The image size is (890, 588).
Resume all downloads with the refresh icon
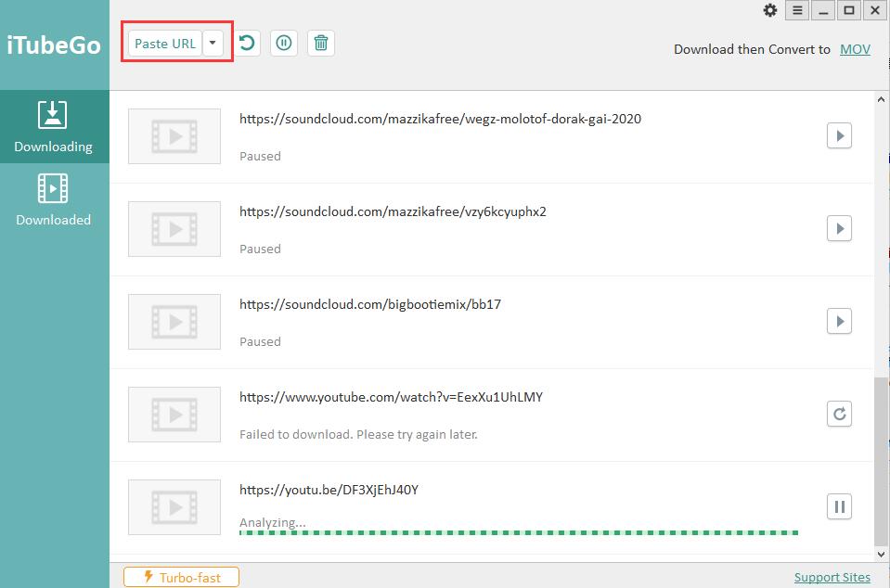[246, 43]
